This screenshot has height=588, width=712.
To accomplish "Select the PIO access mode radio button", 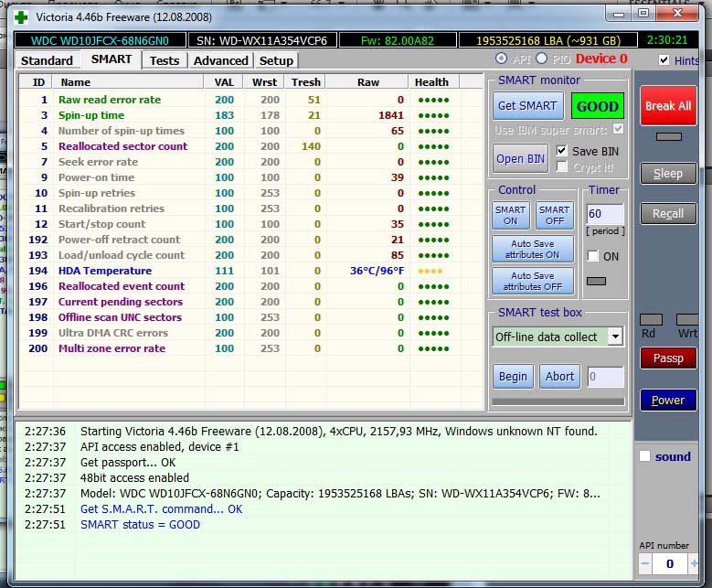I will pyautogui.click(x=541, y=59).
